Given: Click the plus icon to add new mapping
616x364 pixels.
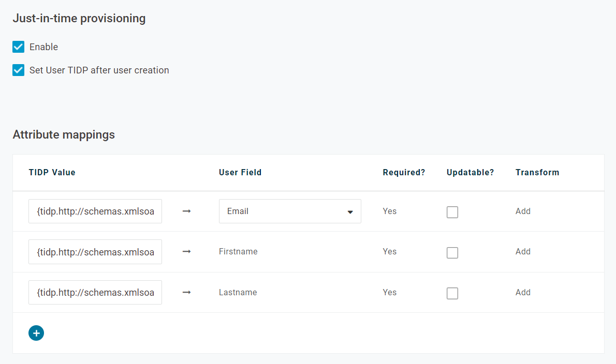Looking at the screenshot, I should 36,333.
